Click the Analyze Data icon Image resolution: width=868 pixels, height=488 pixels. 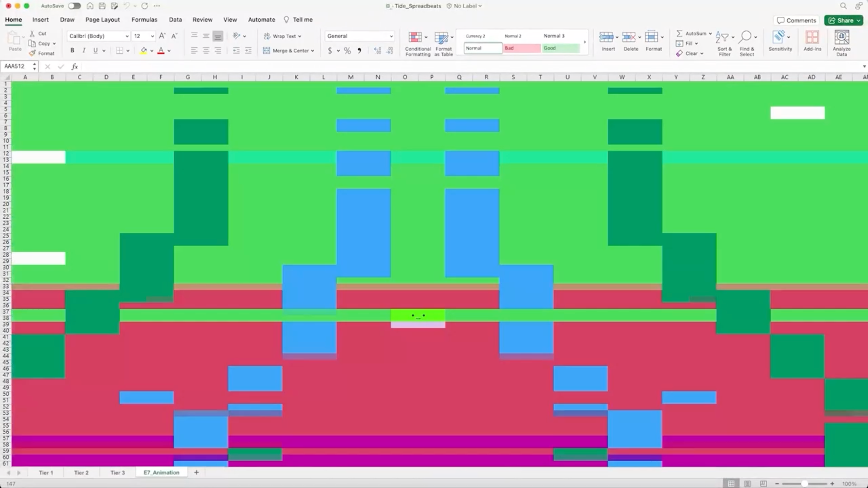tap(841, 37)
